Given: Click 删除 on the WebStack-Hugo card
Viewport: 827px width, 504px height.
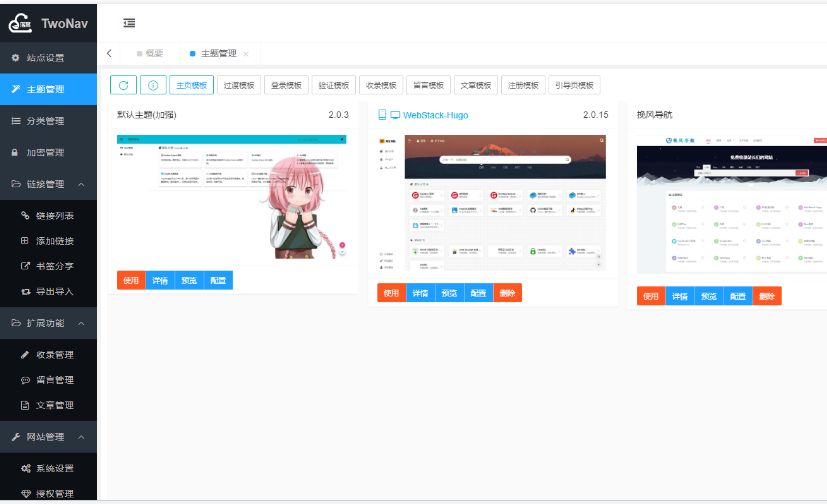Looking at the screenshot, I should [x=507, y=293].
